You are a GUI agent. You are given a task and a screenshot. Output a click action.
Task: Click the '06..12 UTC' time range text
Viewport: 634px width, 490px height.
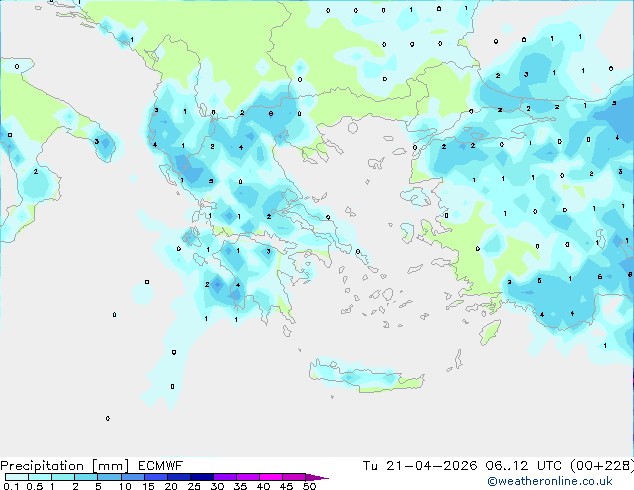click(x=523, y=466)
